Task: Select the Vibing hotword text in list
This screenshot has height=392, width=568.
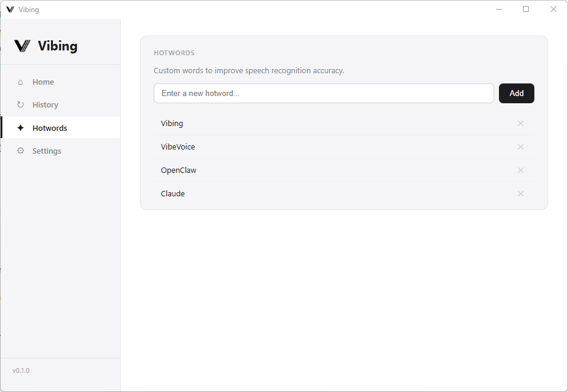Action: (x=172, y=123)
